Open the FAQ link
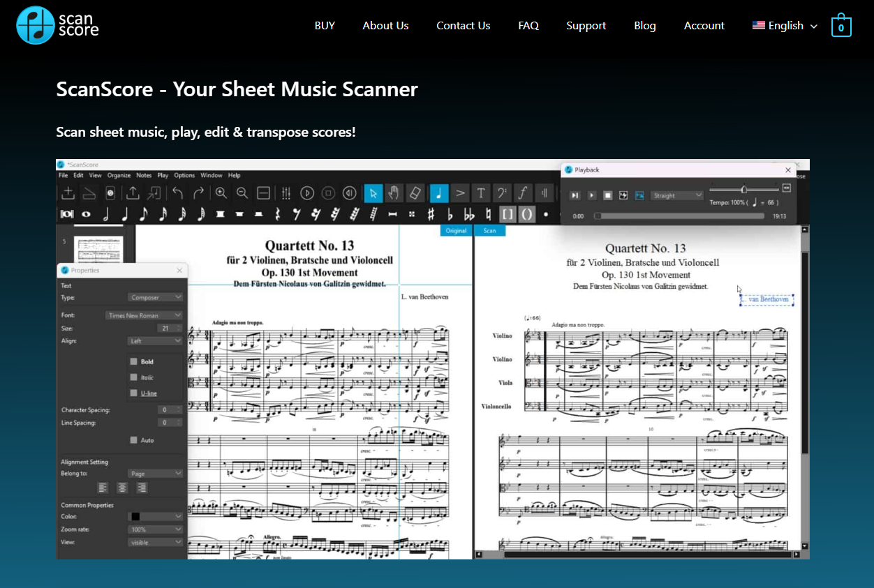 (x=528, y=26)
